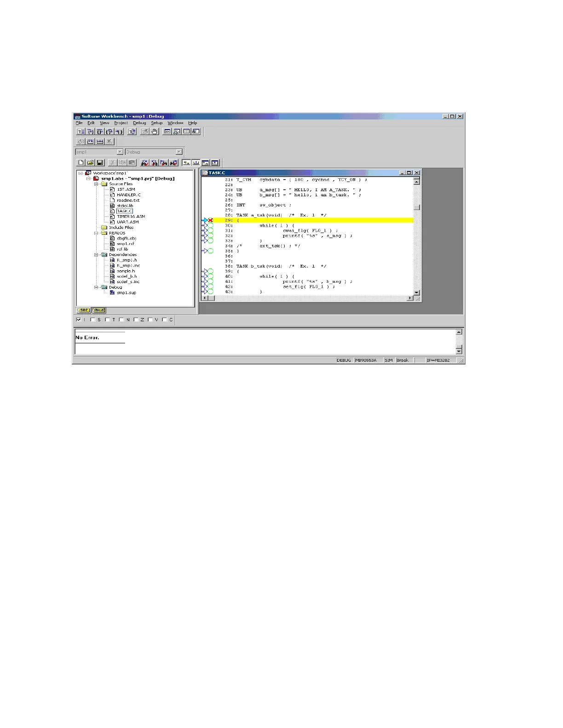Select TIMER16.ASM in the tree

(131, 216)
